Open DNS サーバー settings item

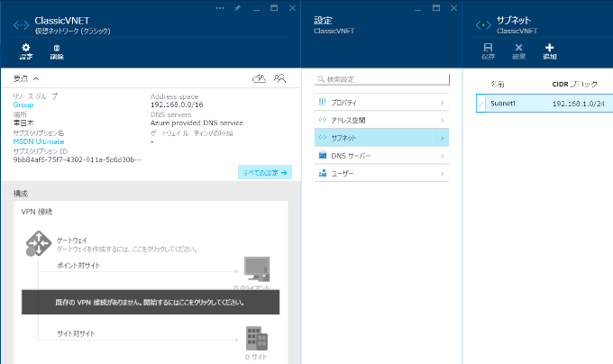click(x=381, y=156)
